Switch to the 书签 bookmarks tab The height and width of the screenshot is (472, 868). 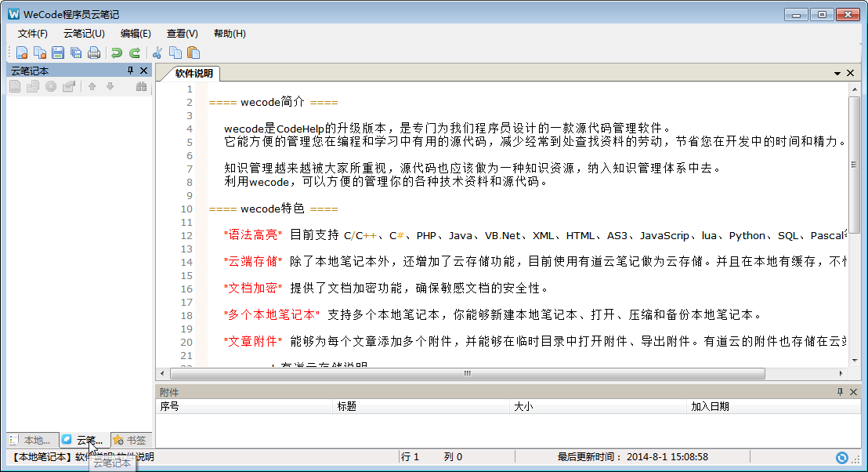(131, 440)
